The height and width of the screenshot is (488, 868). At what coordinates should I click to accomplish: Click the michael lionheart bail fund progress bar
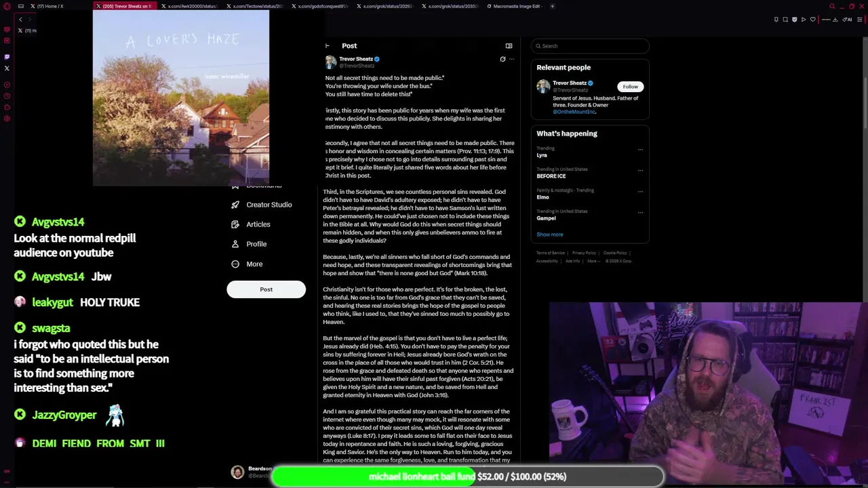point(467,476)
